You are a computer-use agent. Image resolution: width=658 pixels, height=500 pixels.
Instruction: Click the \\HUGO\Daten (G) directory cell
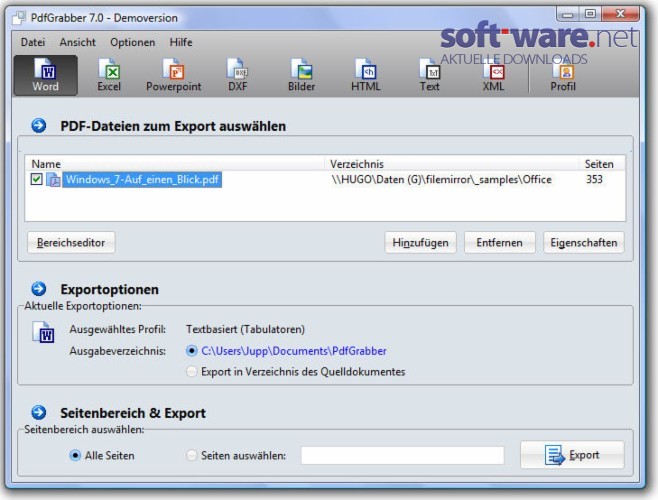(441, 180)
